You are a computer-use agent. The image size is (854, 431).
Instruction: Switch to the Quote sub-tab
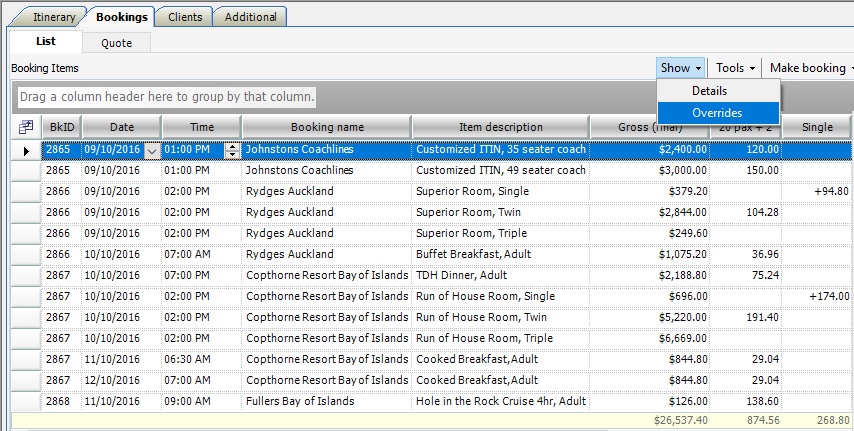(x=117, y=42)
